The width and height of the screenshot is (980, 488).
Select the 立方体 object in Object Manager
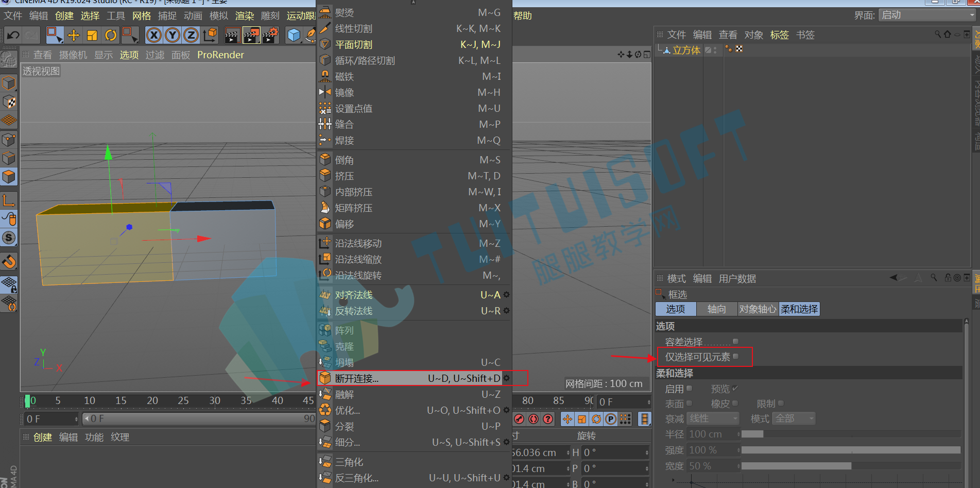pyautogui.click(x=686, y=50)
